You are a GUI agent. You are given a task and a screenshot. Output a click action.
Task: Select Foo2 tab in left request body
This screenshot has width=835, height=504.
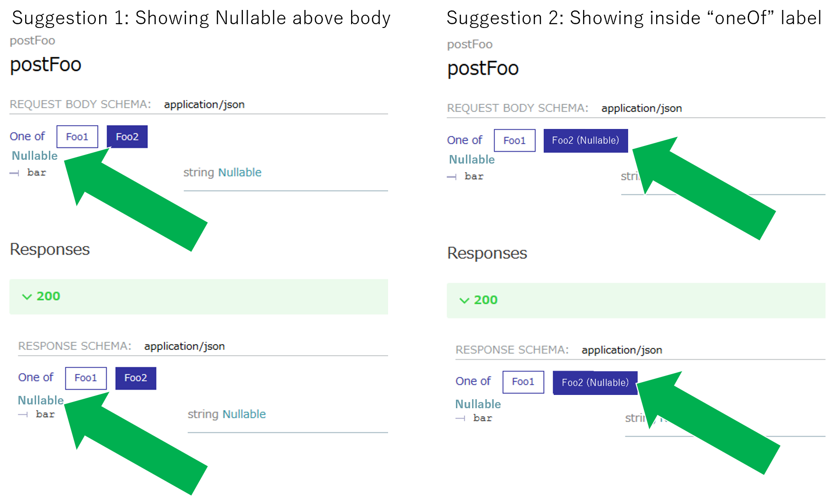click(x=127, y=137)
